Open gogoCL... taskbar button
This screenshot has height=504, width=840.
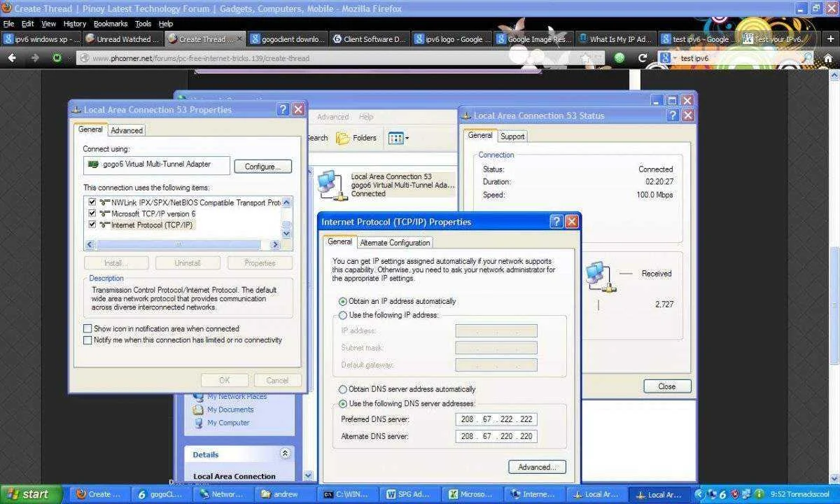(x=160, y=494)
